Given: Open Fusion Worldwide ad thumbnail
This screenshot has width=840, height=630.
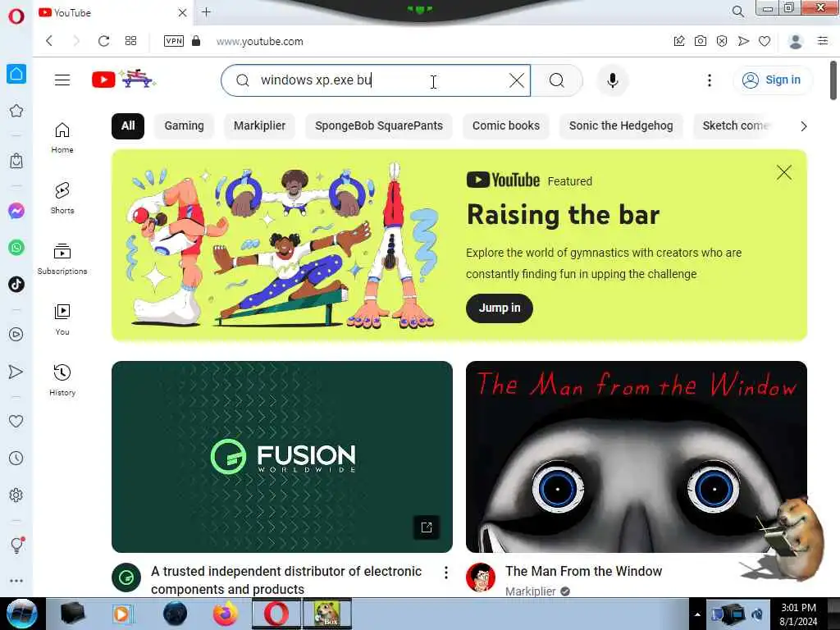Looking at the screenshot, I should [x=282, y=456].
